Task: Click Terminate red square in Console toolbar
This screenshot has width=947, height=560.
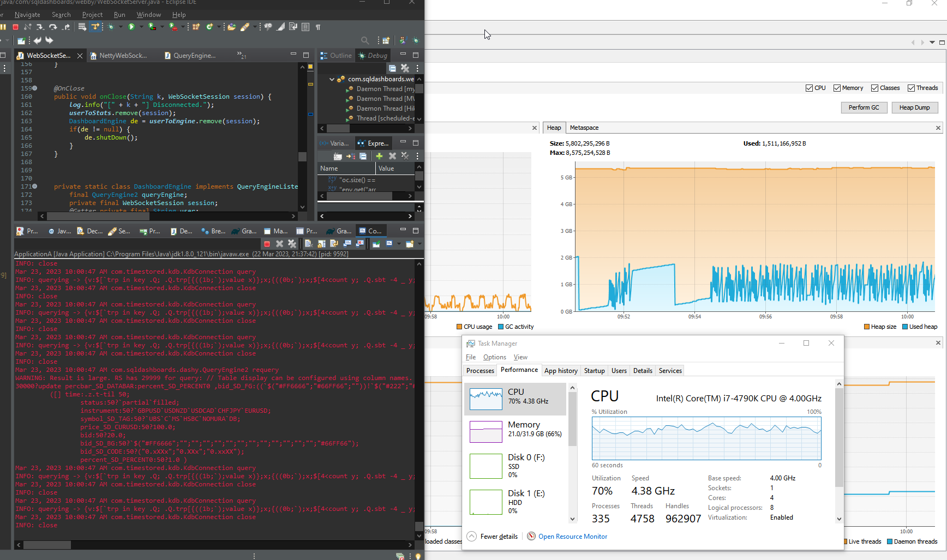Action: pyautogui.click(x=267, y=244)
